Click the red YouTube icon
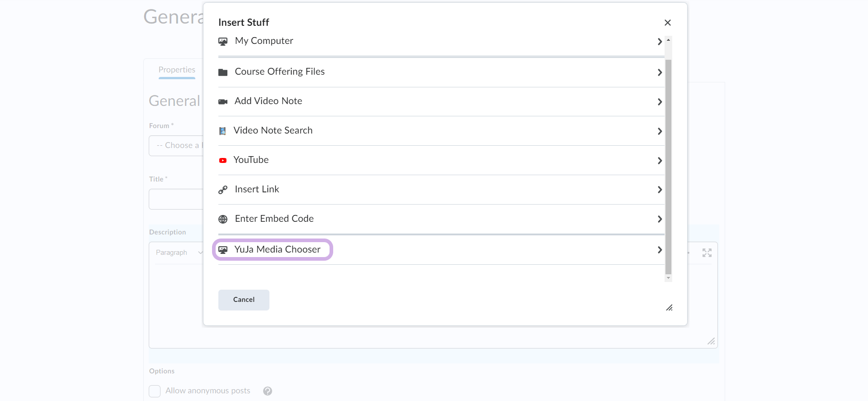The image size is (868, 401). click(x=223, y=161)
